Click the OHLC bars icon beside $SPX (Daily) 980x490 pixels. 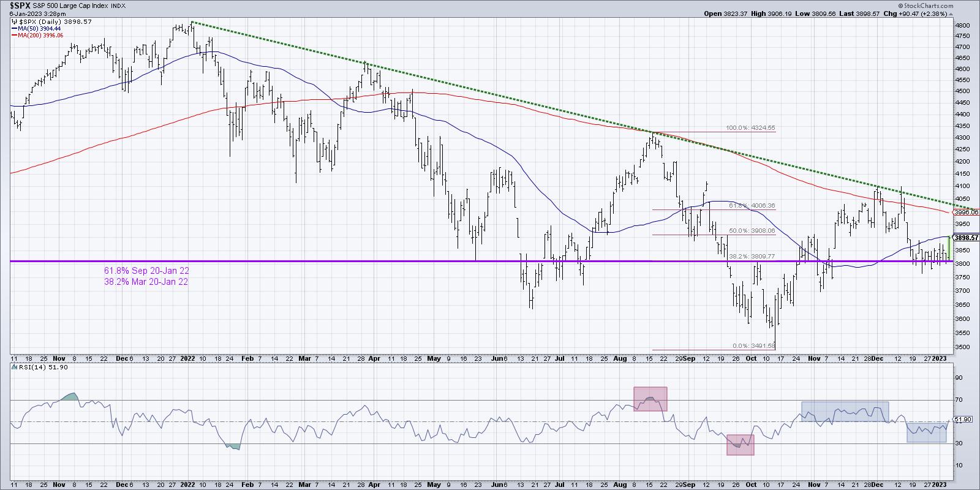point(13,21)
